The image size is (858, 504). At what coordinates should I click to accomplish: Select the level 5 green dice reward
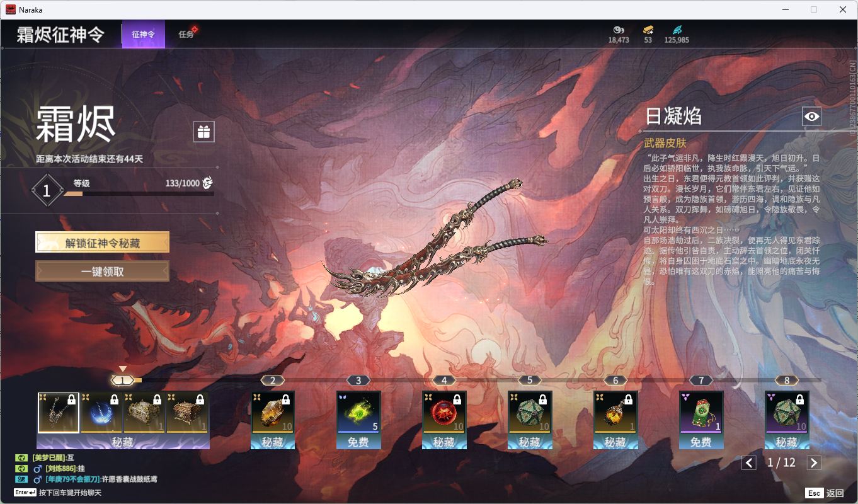click(x=530, y=413)
